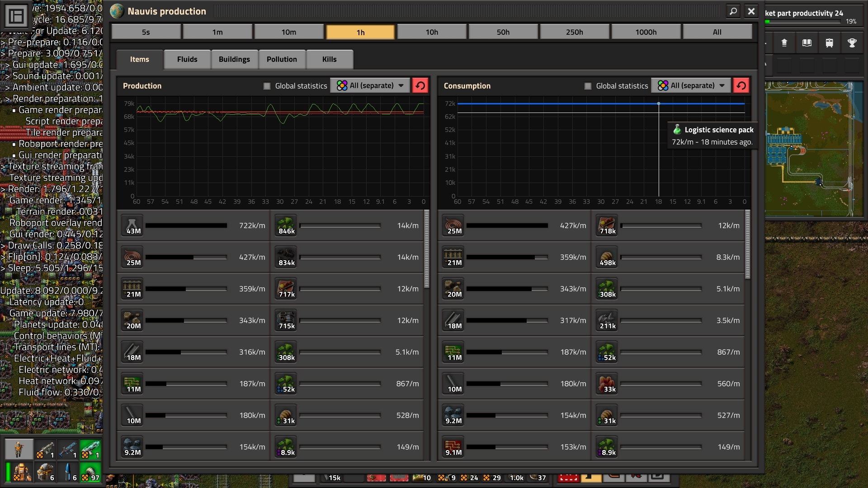Click ammo slot showing 97
Image resolution: width=868 pixels, height=488 pixels.
pyautogui.click(x=90, y=472)
